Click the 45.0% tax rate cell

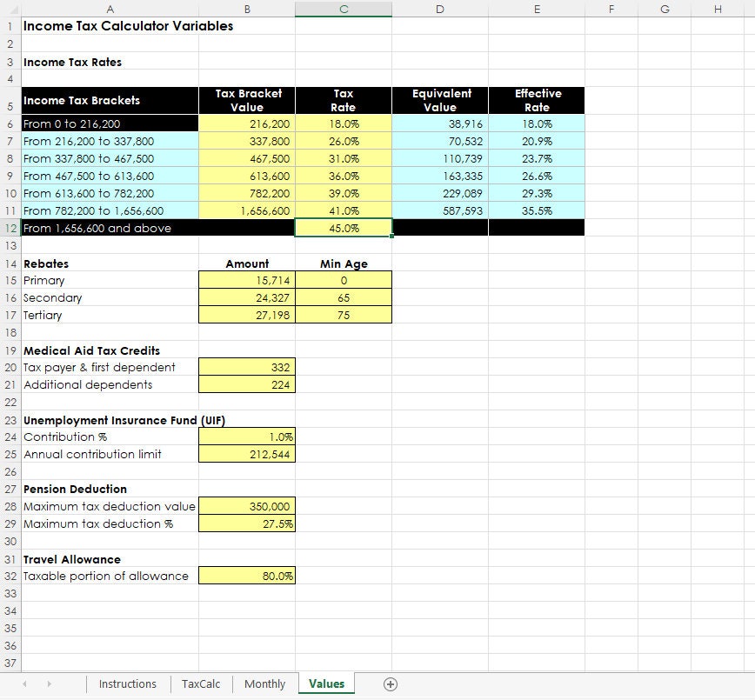coord(344,228)
